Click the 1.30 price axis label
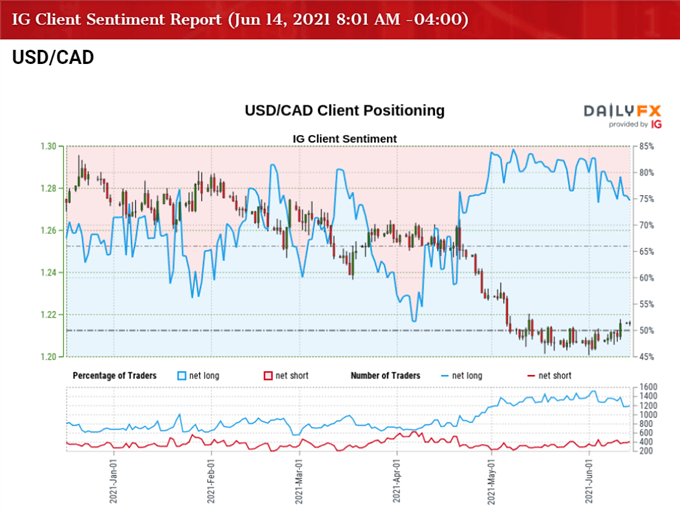Image resolution: width=680 pixels, height=518 pixels. click(x=49, y=147)
